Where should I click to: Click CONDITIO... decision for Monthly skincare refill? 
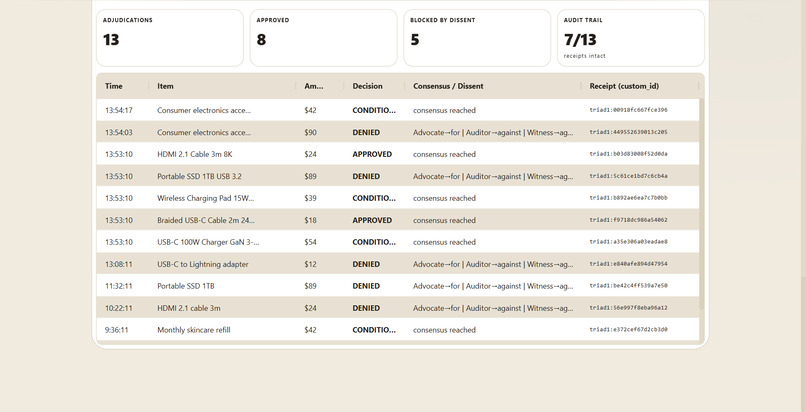click(x=374, y=330)
